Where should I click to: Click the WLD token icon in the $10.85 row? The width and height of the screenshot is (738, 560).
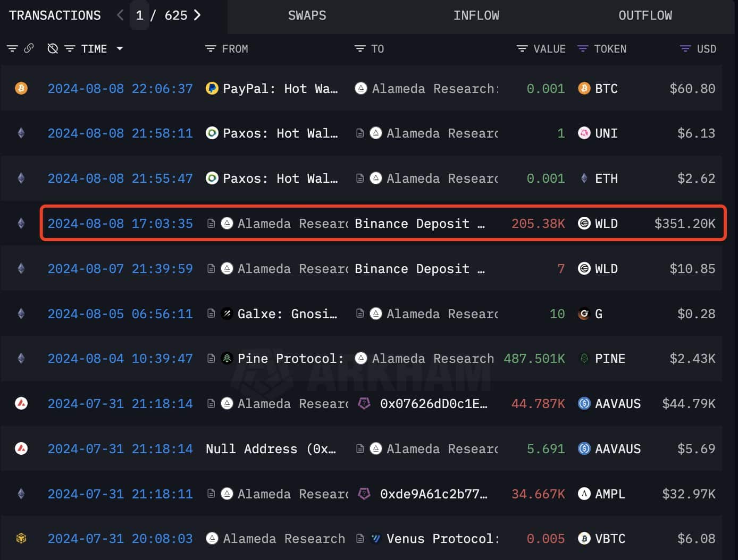pos(584,268)
